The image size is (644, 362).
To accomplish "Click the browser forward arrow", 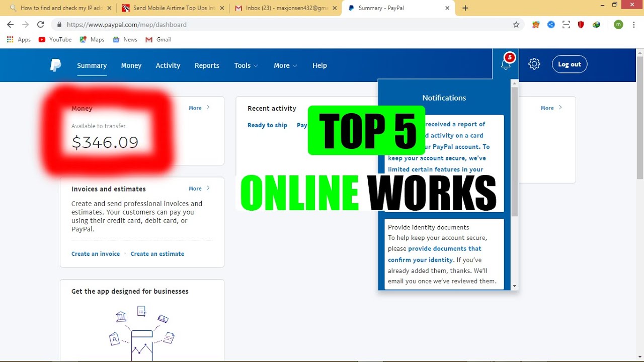I will point(26,25).
